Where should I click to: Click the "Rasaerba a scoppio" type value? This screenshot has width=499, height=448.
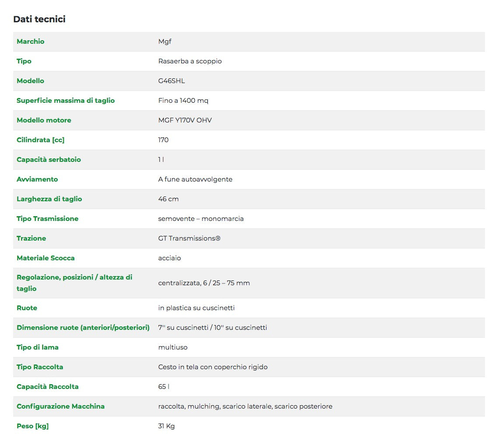(190, 61)
